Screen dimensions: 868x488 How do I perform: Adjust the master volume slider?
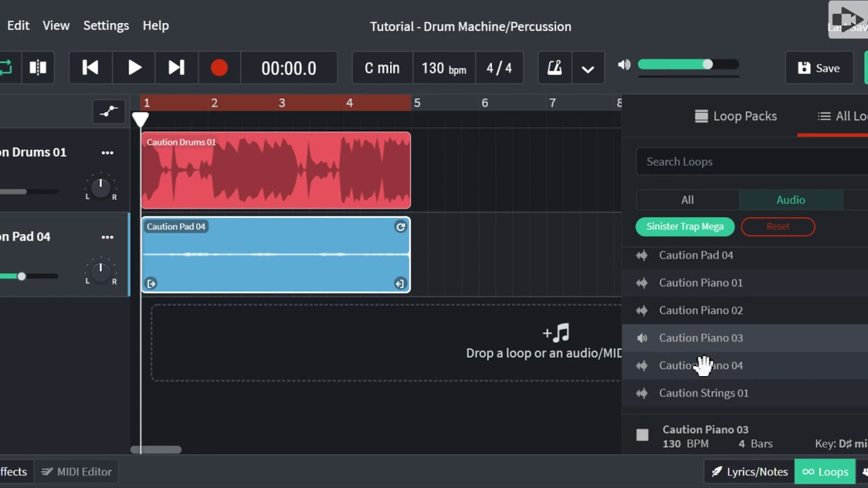[688, 64]
